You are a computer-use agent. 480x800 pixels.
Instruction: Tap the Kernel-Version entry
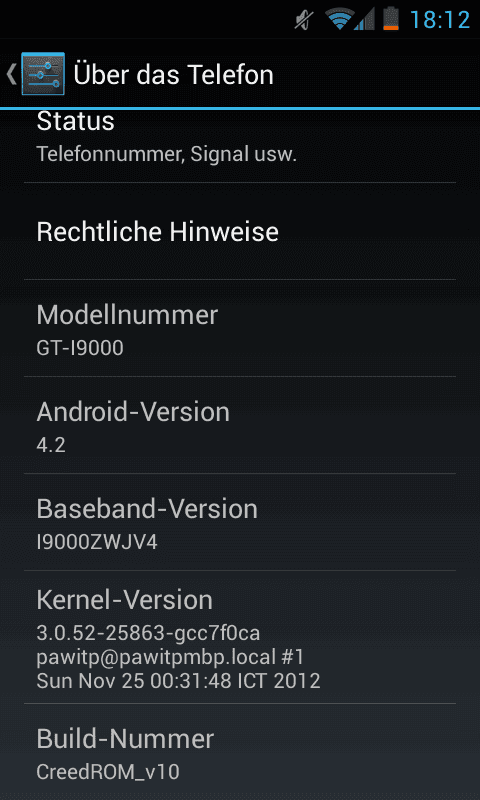click(x=240, y=637)
